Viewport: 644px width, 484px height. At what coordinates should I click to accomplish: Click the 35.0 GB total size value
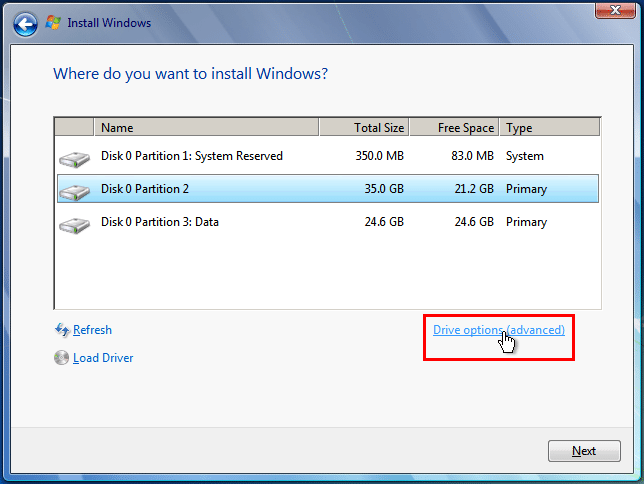click(384, 189)
